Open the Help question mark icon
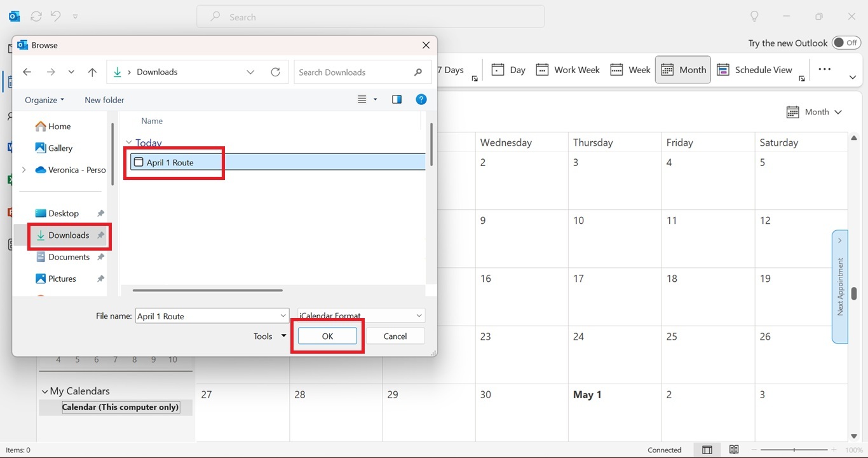The height and width of the screenshot is (458, 868). coord(421,99)
